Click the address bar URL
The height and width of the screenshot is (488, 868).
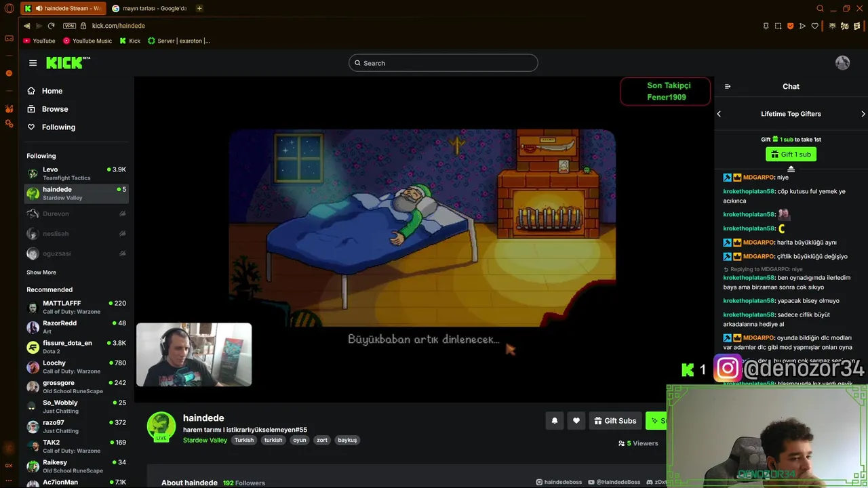[119, 26]
